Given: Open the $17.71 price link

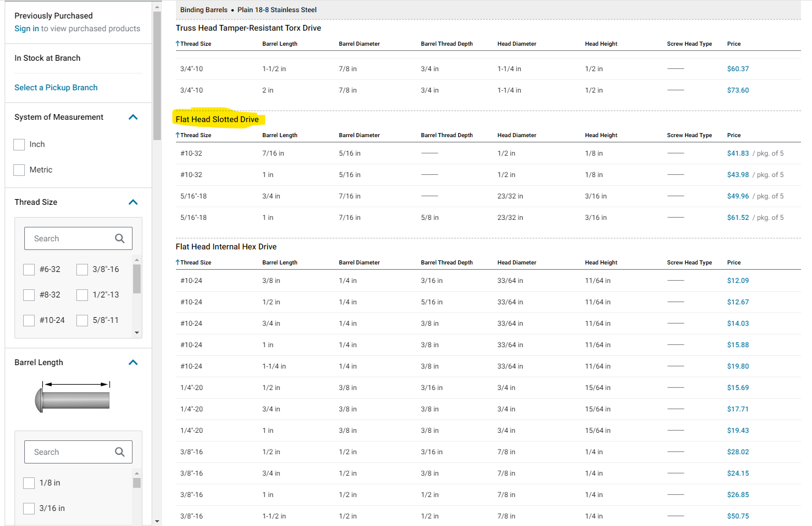Looking at the screenshot, I should pyautogui.click(x=738, y=409).
